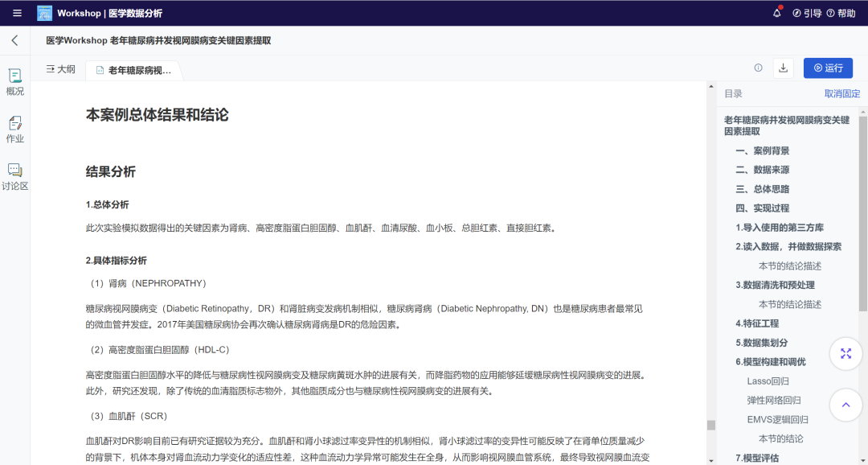Go back with the left arrow
Screen dimensions: 868x465
(x=15, y=40)
